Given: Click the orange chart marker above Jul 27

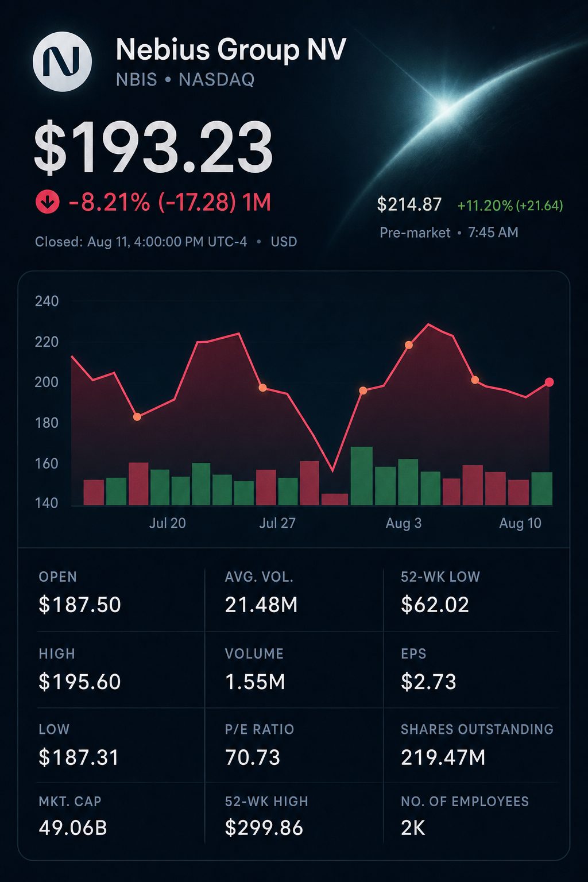Looking at the screenshot, I should click(262, 388).
